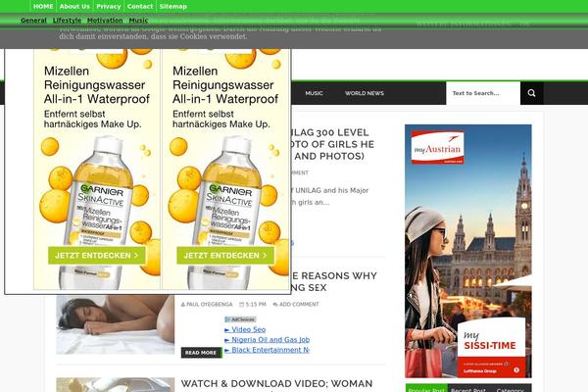Switch to the Recent Post tab
This screenshot has width=588, height=392.
[468, 389]
